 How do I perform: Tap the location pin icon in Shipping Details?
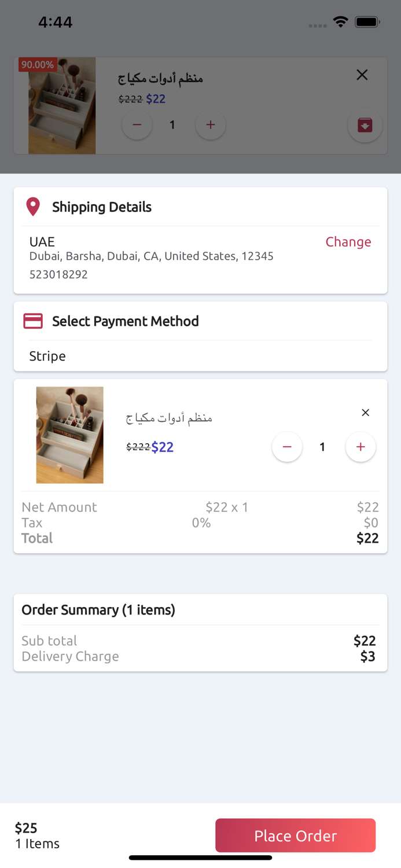(x=33, y=207)
